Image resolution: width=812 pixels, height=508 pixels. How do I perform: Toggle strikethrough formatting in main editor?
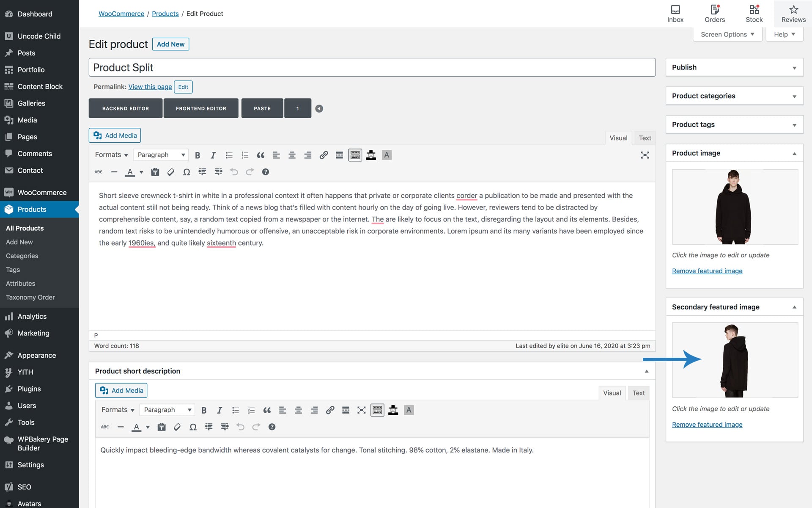[99, 172]
